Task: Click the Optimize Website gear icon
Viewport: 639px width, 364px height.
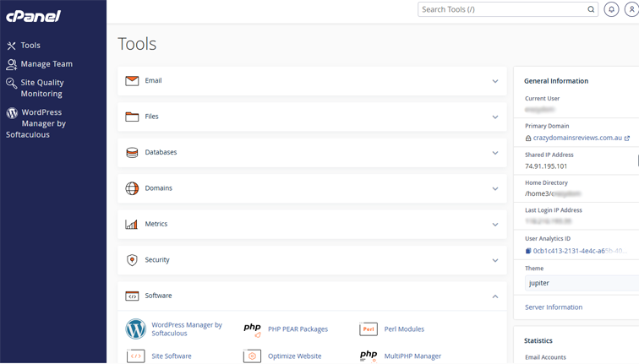Action: point(252,356)
